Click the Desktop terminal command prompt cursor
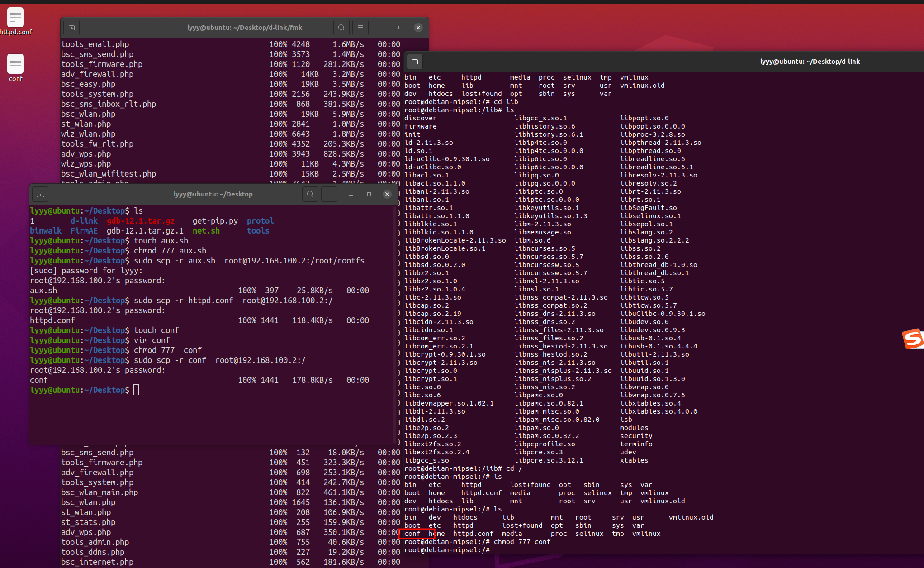The image size is (924, 568). 136,390
